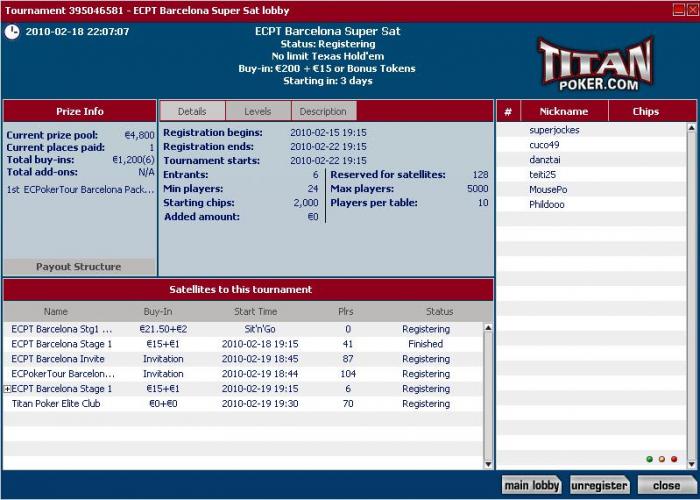Screen dimensions: 700x500
Task: Select the ECPT Barcelona Invite satellite
Action: tap(243, 359)
